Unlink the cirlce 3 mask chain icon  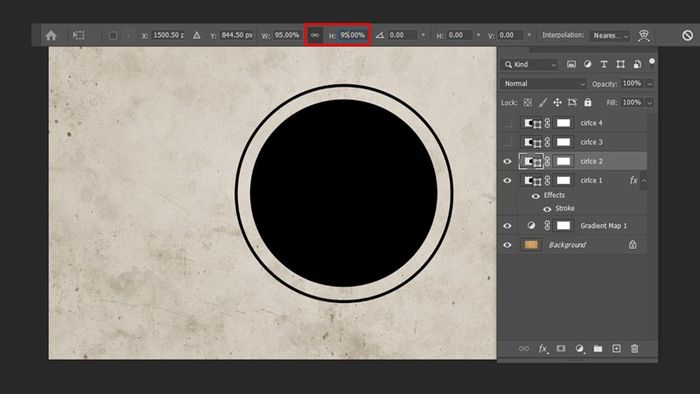pyautogui.click(x=547, y=142)
